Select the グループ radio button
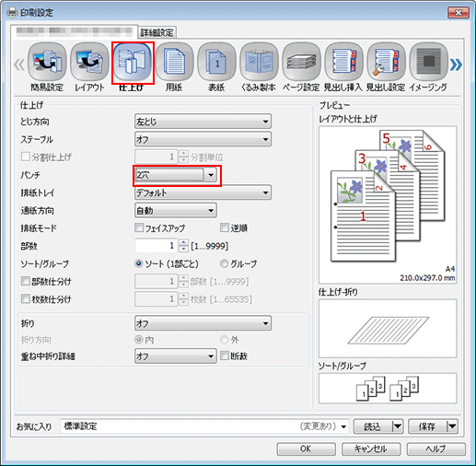 [225, 263]
